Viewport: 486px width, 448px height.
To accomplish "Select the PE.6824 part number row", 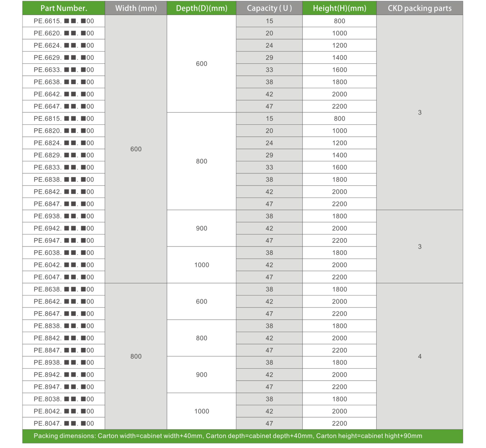I will 64,143.
